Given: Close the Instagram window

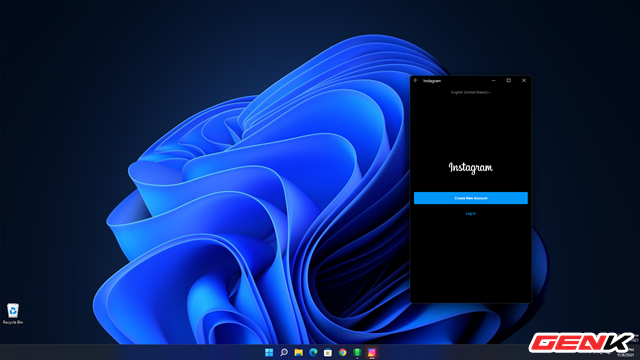Looking at the screenshot, I should point(524,80).
